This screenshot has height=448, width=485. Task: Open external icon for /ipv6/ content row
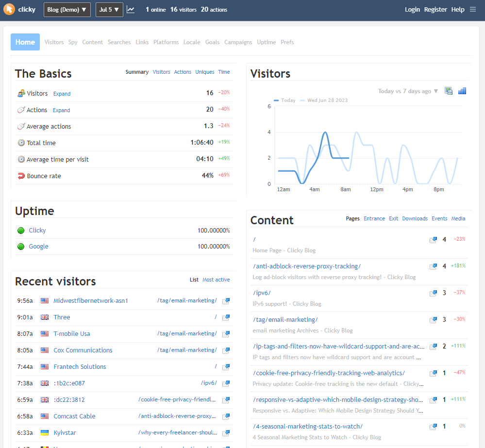[x=434, y=293]
